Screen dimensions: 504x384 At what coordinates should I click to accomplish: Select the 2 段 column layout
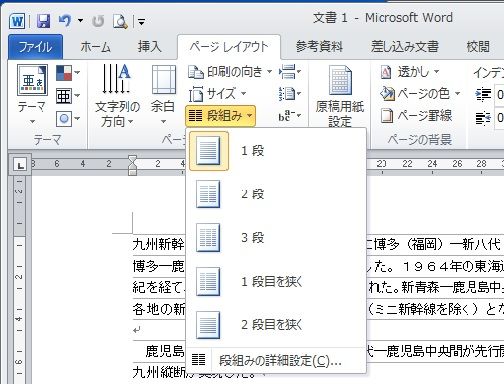(x=277, y=194)
